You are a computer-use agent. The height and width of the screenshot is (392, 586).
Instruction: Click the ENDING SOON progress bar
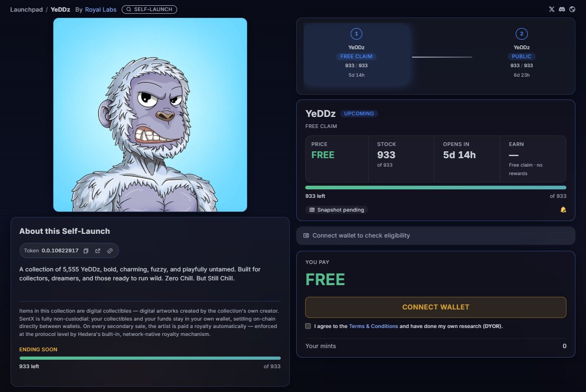coord(150,358)
